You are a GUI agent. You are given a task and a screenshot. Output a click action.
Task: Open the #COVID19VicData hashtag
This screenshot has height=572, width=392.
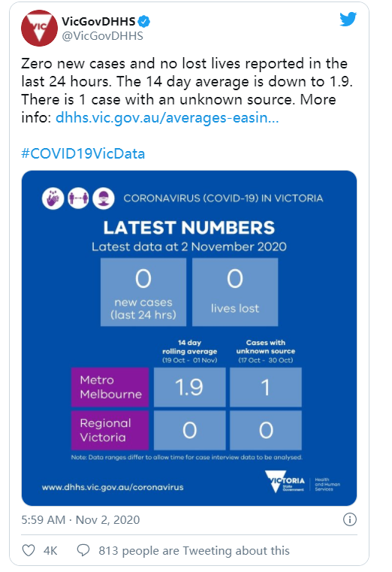tap(83, 153)
